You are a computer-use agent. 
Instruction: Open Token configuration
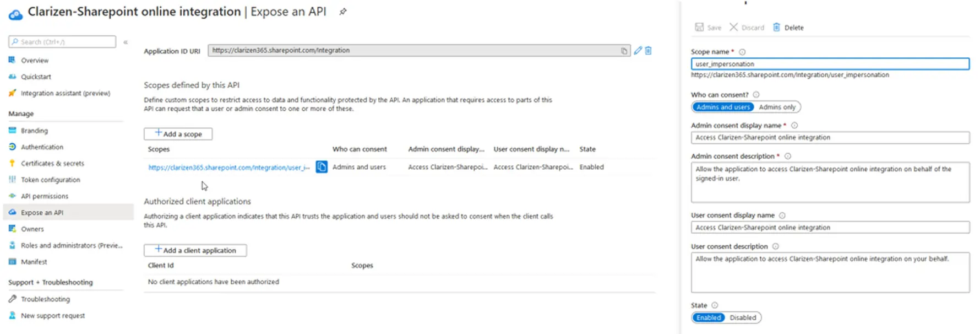pos(50,180)
